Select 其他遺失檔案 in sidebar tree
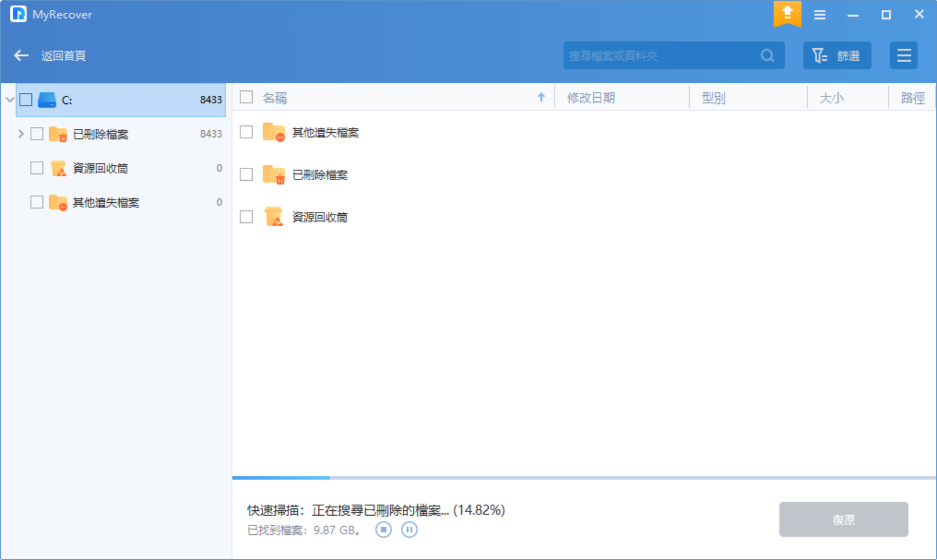Viewport: 937px width, 560px height. coord(106,202)
